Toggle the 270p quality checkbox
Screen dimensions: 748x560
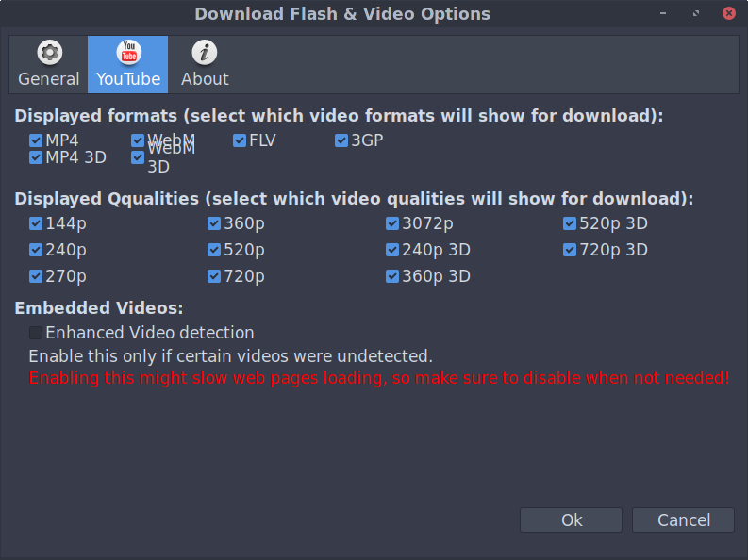[36, 276]
